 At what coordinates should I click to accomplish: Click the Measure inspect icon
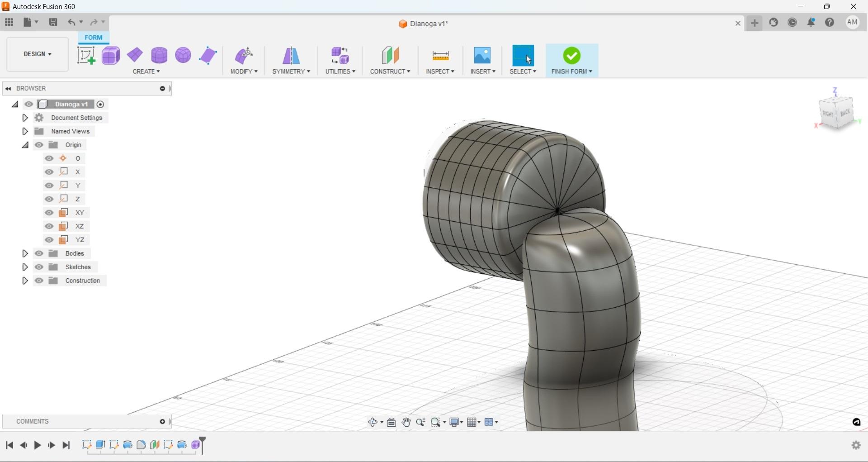(440, 55)
